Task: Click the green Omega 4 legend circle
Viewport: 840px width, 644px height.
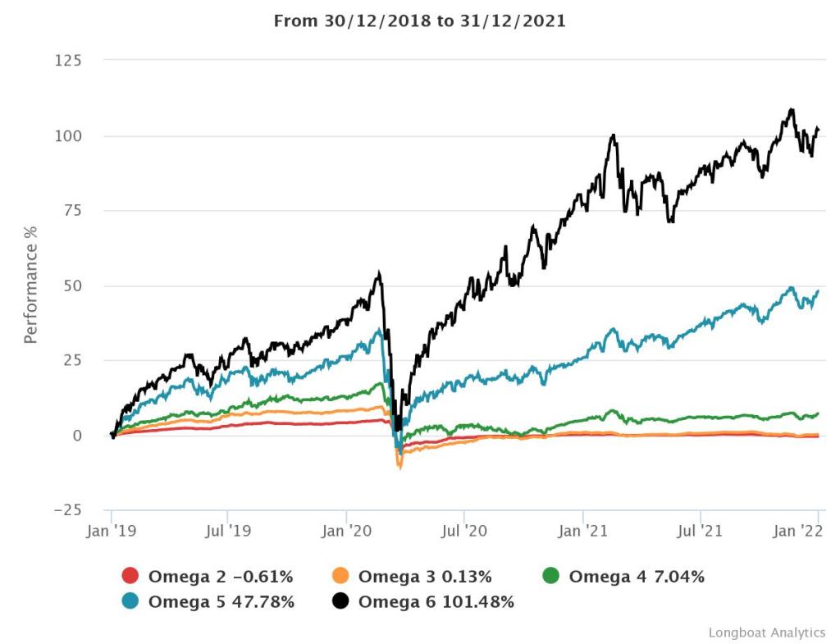Action: pos(551,576)
